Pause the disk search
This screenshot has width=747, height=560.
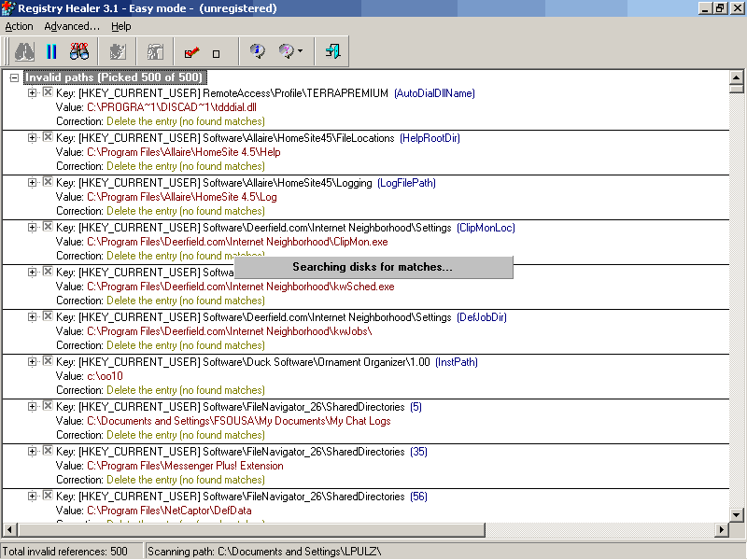50,51
